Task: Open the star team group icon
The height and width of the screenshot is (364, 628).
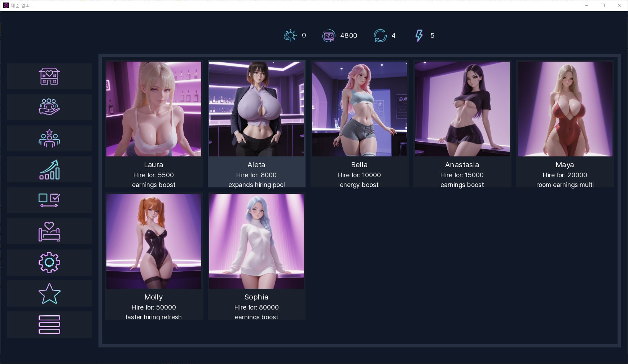Action: point(49,138)
